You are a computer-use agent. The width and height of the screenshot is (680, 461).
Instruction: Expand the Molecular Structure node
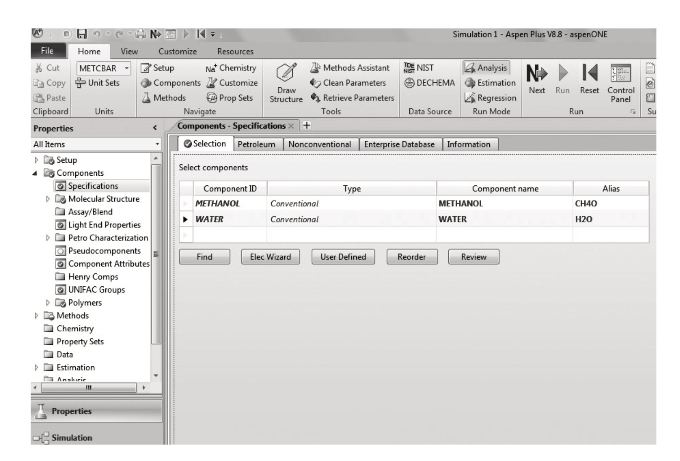(x=48, y=199)
